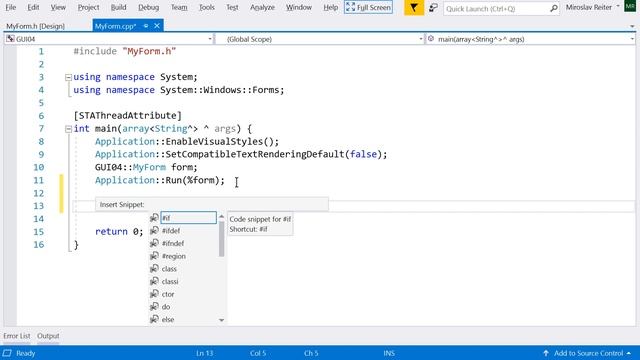Image resolution: width=640 pixels, height=360 pixels.
Task: Click on the return 0; line
Action: coord(119,232)
